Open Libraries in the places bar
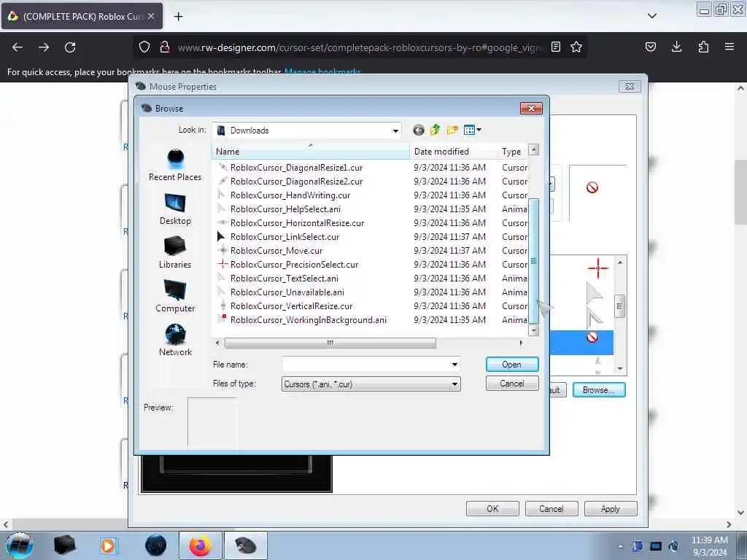This screenshot has width=747, height=560. click(175, 253)
